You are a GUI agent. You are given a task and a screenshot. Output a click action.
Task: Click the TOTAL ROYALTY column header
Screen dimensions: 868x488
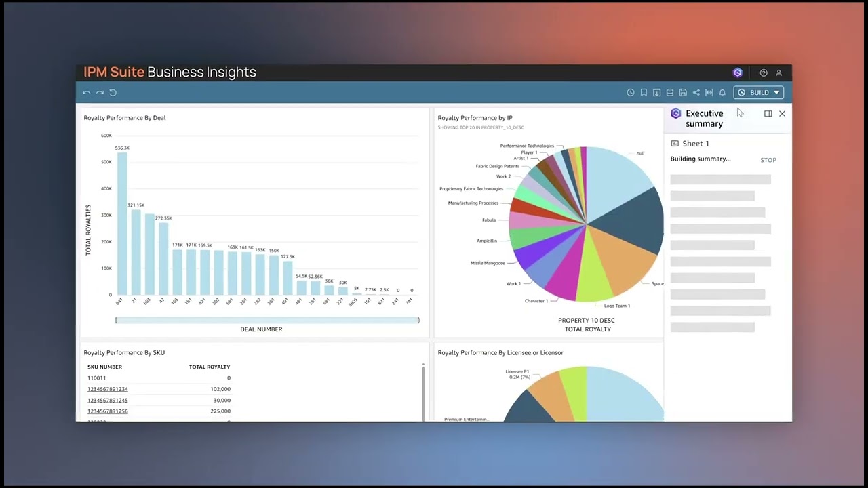tap(210, 367)
